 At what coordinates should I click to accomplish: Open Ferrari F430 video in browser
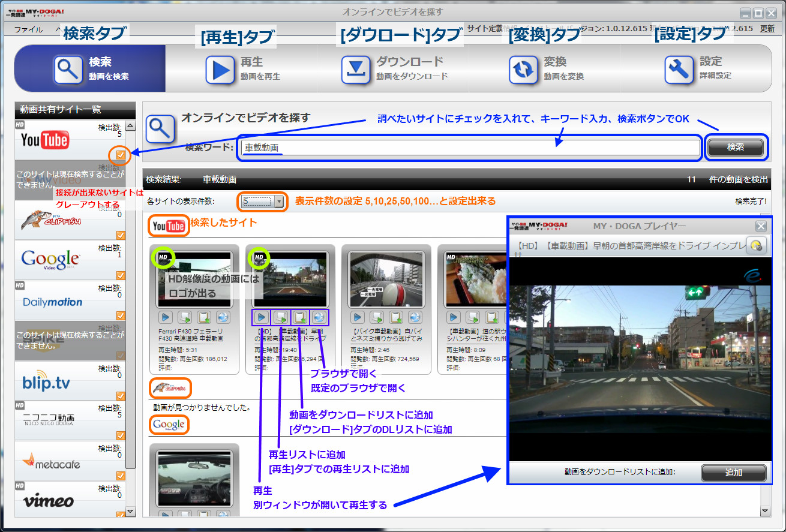coord(223,317)
